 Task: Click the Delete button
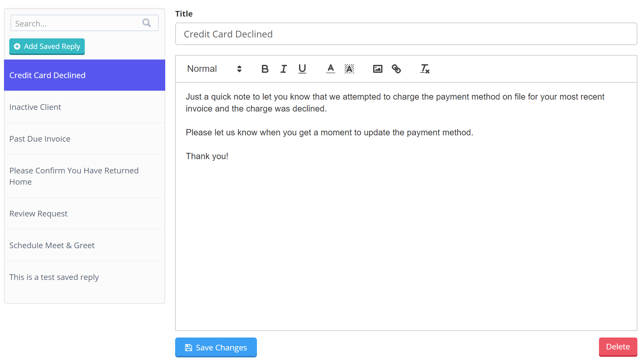tap(618, 347)
